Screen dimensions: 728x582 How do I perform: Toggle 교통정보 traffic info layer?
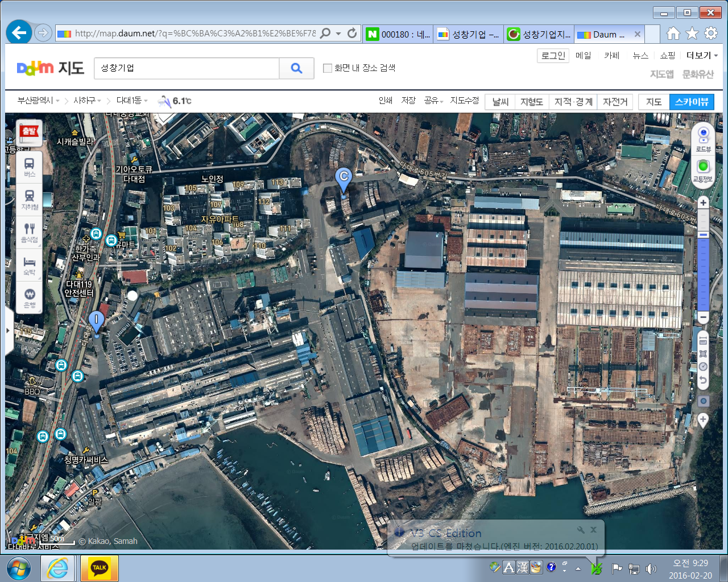click(704, 169)
